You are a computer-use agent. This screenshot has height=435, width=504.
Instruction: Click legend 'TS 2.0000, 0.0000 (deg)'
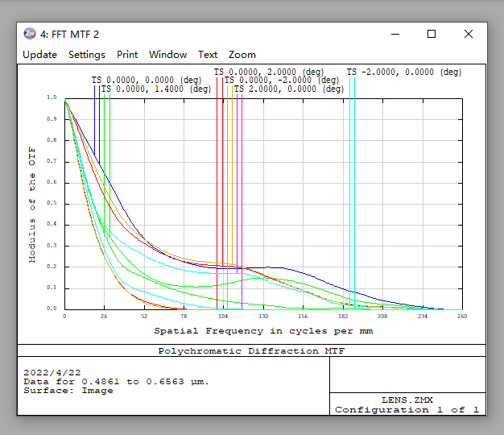[289, 89]
